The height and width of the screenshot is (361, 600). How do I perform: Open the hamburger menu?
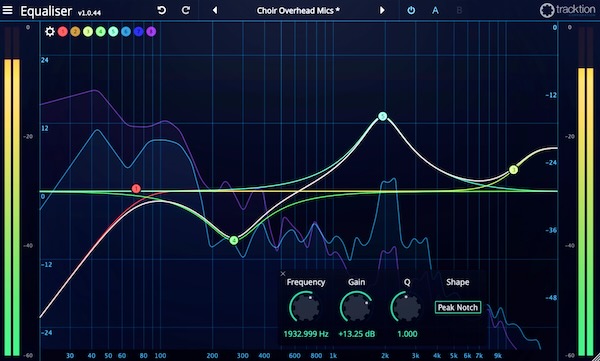(8, 10)
